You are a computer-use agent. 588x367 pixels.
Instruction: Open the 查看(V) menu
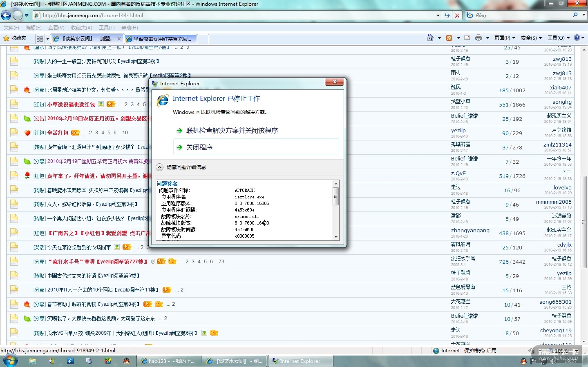(x=56, y=28)
